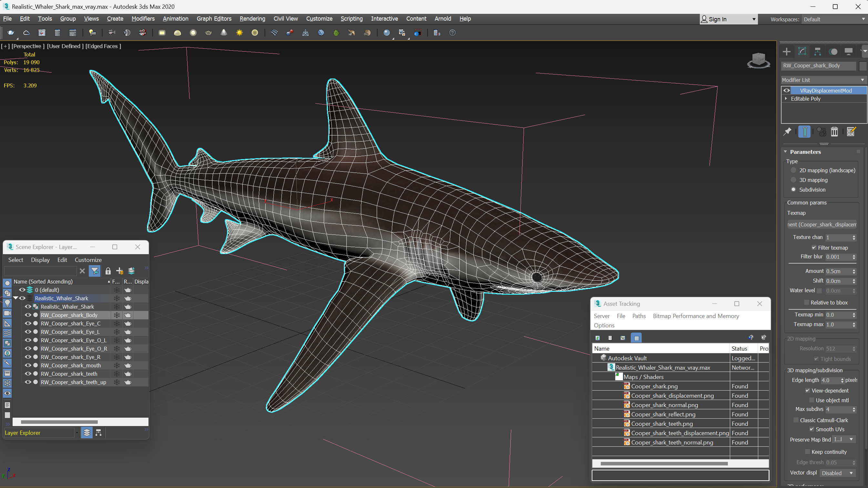
Task: Click the cloud render icon
Action: [26, 33]
